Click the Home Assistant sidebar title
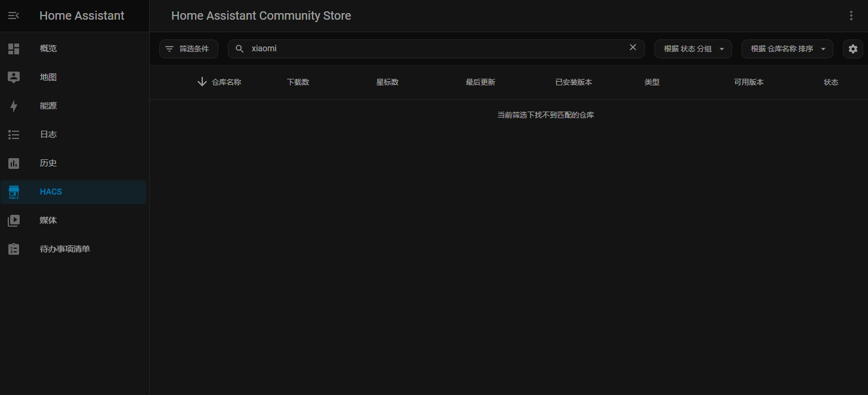Image resolution: width=868 pixels, height=395 pixels. 82,16
